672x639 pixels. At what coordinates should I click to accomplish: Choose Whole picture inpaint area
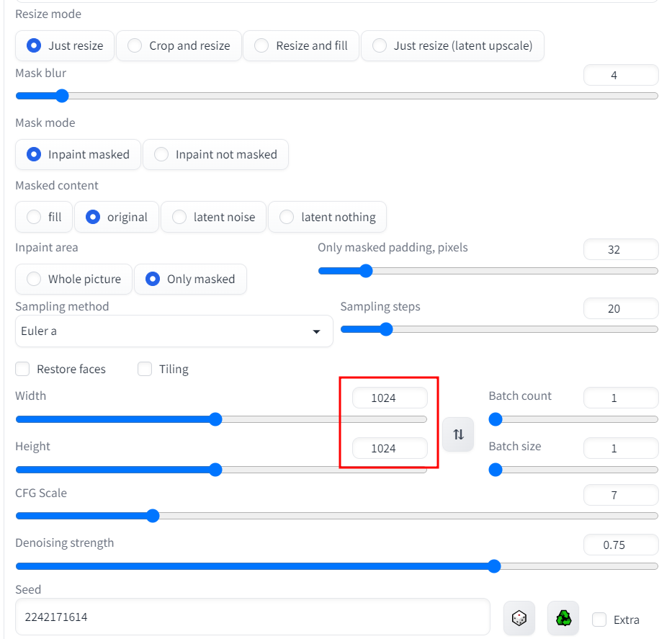click(x=73, y=279)
